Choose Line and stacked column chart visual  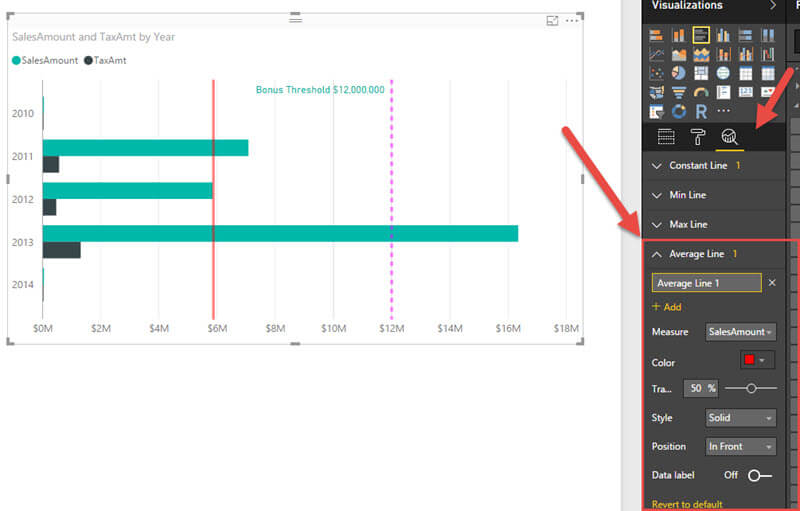point(723,54)
